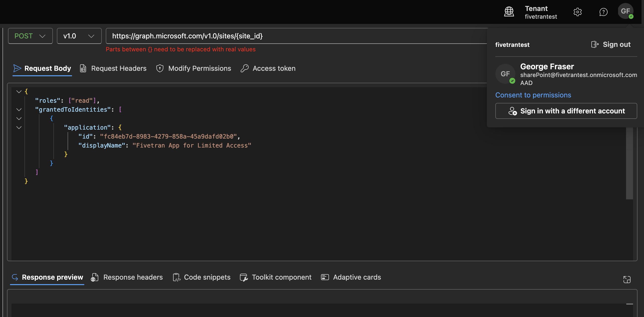Click Sign in with a different account
Viewport: 644px width, 317px height.
pyautogui.click(x=566, y=111)
